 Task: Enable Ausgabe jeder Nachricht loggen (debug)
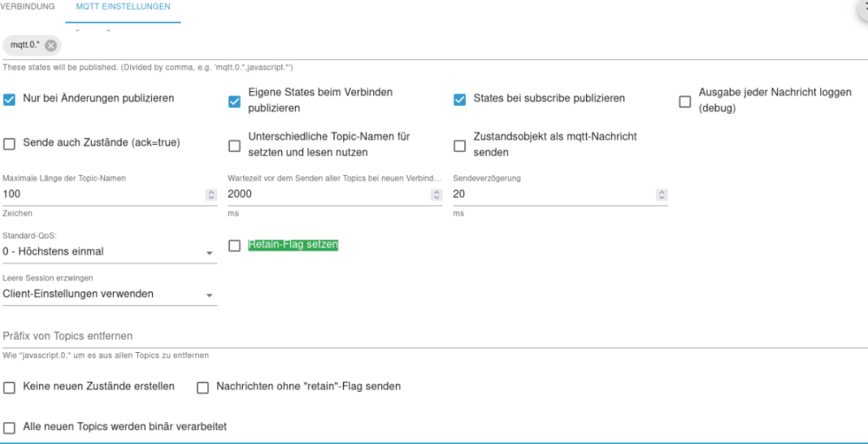(685, 101)
